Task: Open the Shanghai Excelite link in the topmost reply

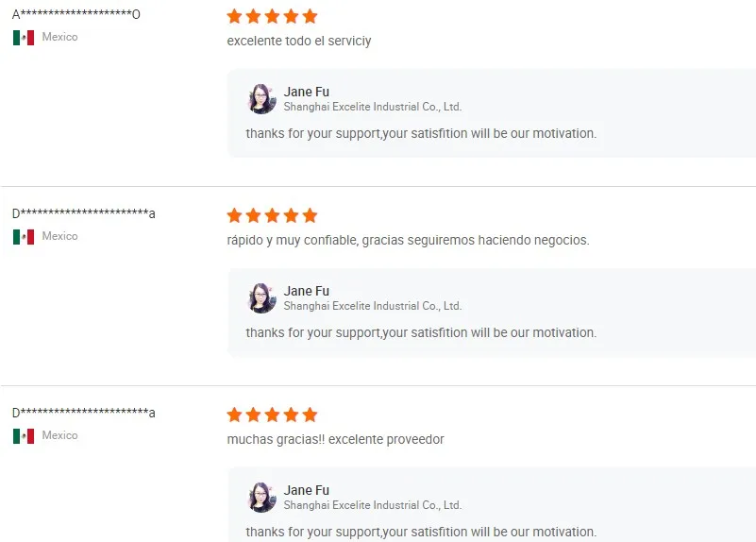Action: click(373, 107)
